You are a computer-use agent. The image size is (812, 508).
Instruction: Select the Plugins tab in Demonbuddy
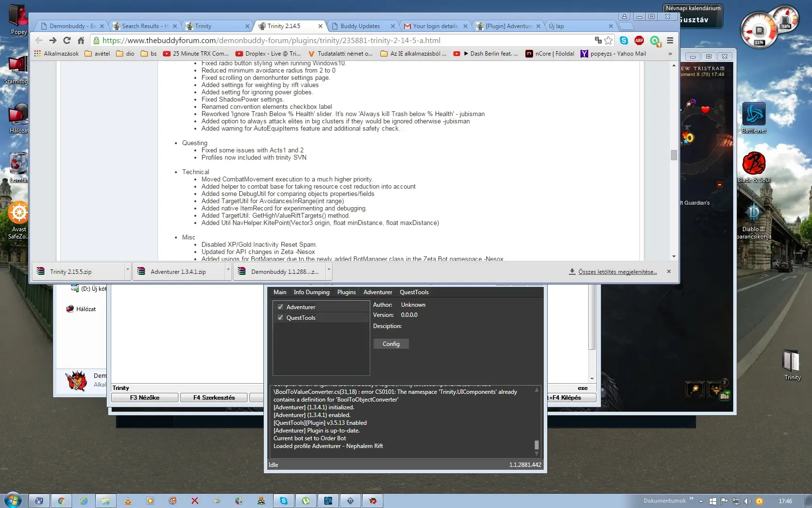(x=347, y=292)
